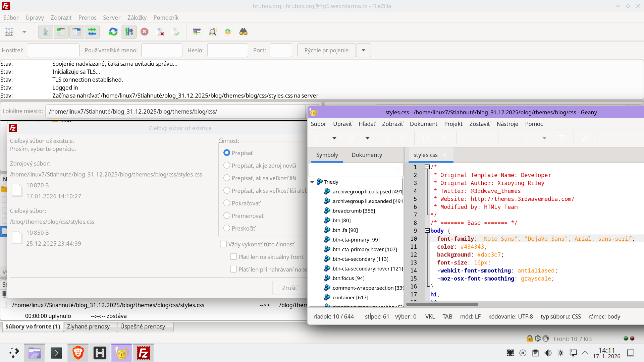Click the Zrušiť button

click(x=289, y=288)
